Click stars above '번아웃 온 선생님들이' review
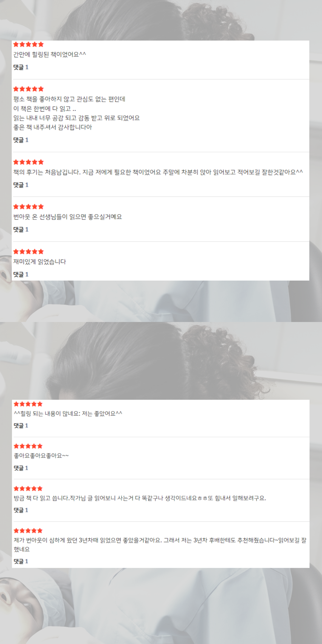The image size is (322, 644). point(28,207)
